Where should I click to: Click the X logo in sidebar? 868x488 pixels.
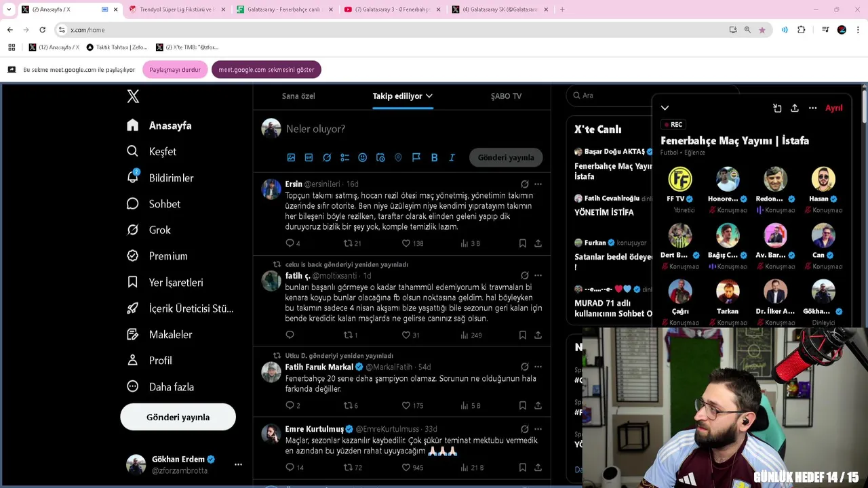133,96
